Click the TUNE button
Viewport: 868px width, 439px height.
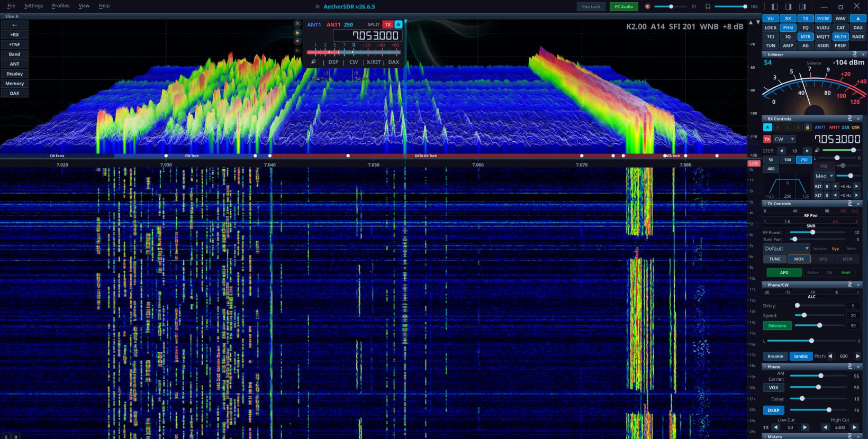(775, 259)
